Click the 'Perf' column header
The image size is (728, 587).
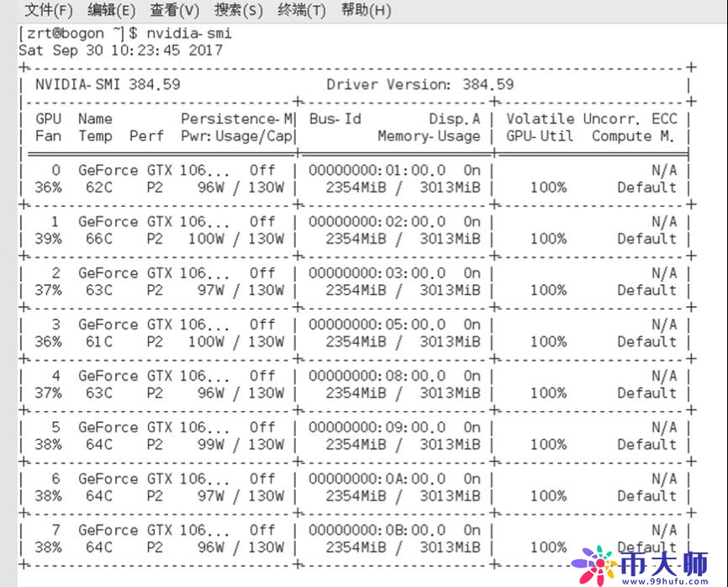pos(147,136)
